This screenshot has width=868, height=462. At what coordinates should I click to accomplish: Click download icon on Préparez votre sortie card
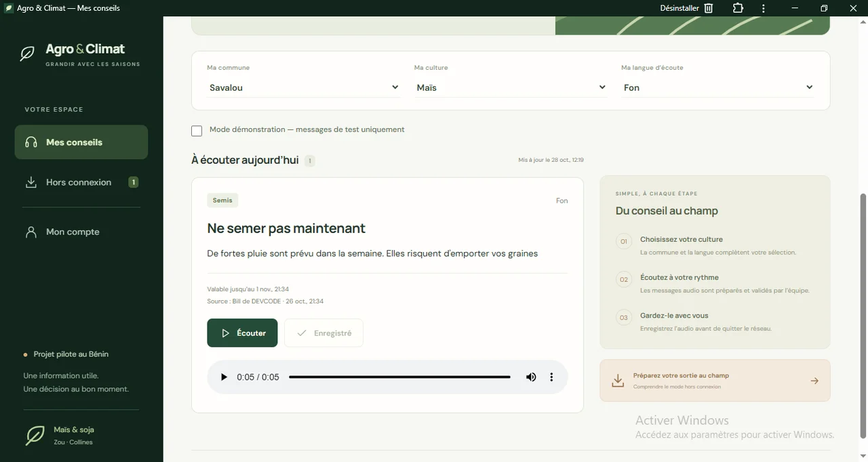point(618,381)
